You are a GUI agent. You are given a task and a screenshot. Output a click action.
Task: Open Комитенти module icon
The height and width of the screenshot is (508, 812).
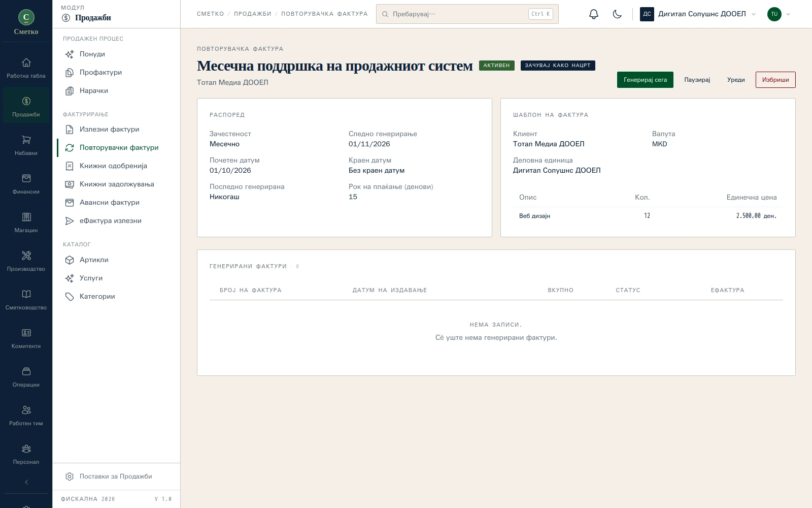click(26, 338)
